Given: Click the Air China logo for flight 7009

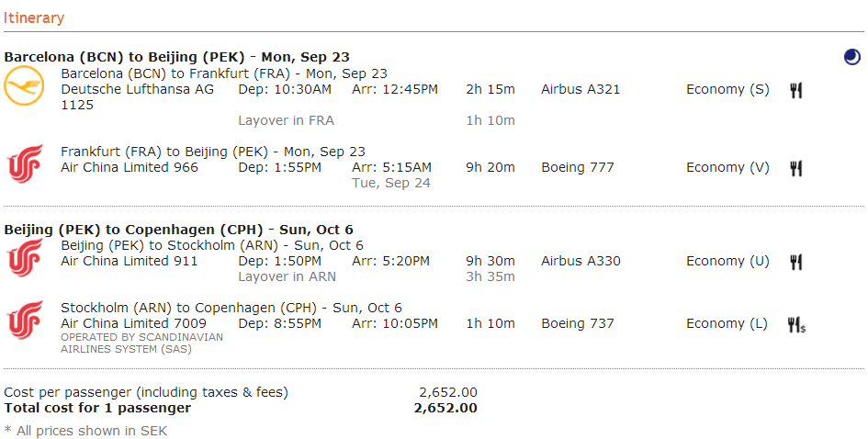Looking at the screenshot, I should [x=24, y=321].
